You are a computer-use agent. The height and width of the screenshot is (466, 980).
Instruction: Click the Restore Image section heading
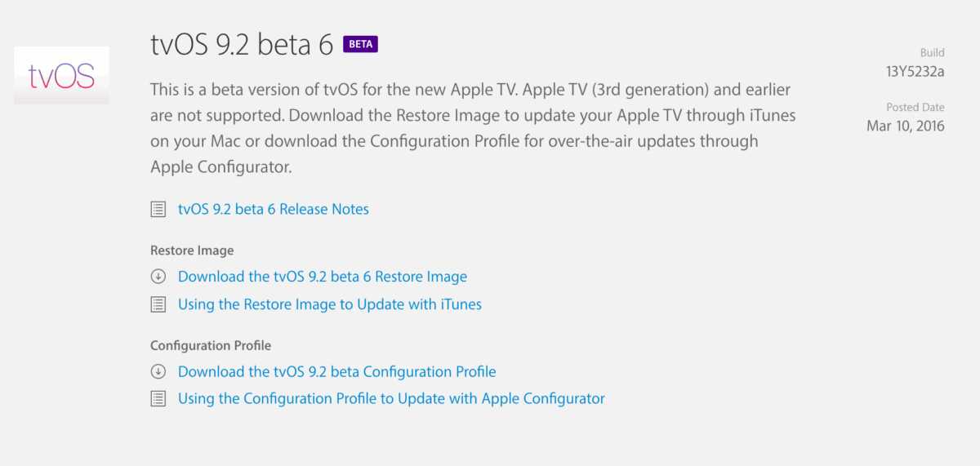pos(192,251)
